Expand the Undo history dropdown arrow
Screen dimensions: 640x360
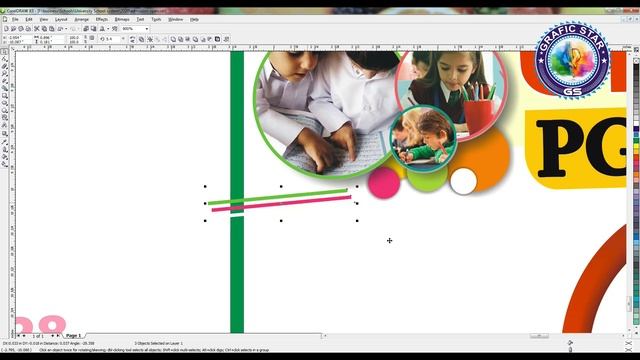click(x=66, y=29)
